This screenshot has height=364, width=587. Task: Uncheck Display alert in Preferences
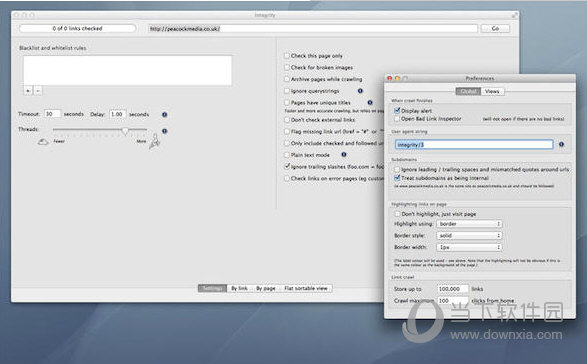pos(397,110)
